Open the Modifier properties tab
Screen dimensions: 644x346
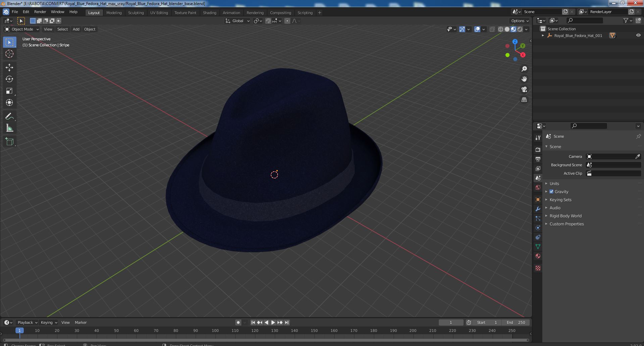538,209
